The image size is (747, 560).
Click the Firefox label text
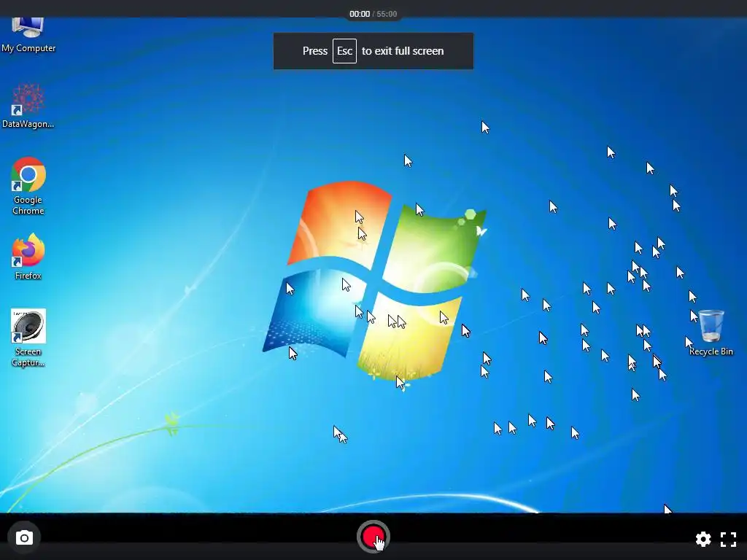(x=28, y=275)
